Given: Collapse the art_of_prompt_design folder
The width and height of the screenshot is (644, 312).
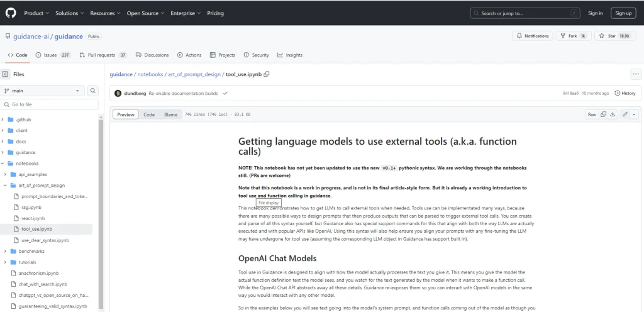Looking at the screenshot, I should tap(5, 186).
